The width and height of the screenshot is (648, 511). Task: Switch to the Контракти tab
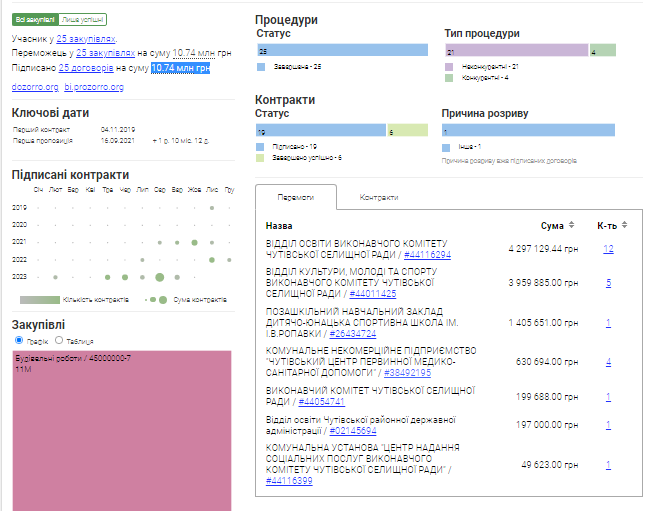[x=378, y=197]
